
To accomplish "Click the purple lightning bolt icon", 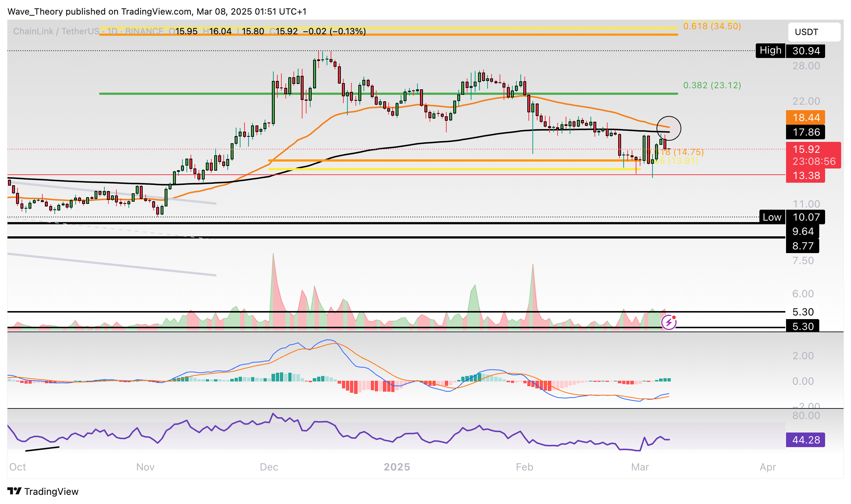I will pyautogui.click(x=669, y=322).
